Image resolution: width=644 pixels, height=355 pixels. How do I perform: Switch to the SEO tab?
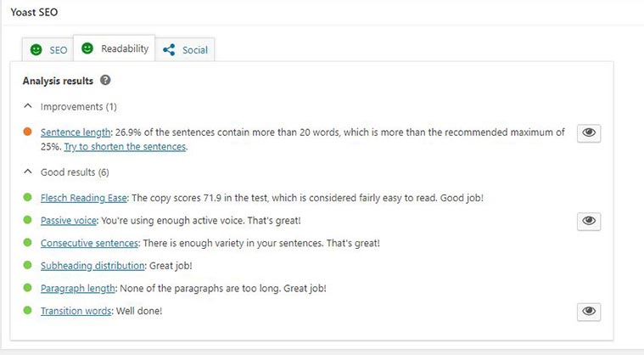click(x=48, y=50)
